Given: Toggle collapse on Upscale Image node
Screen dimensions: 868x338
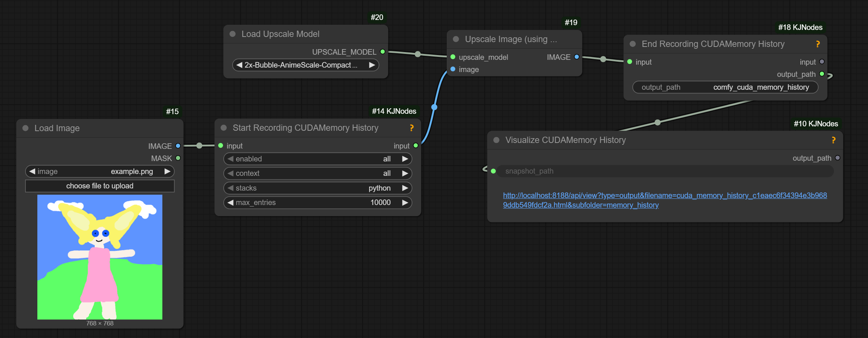Looking at the screenshot, I should [x=456, y=39].
